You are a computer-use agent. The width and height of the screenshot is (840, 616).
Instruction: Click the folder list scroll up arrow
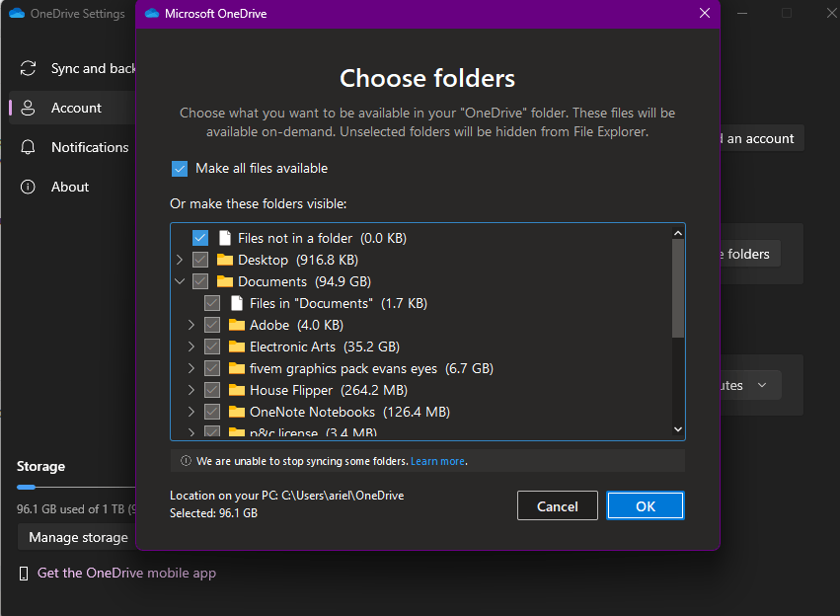coord(678,233)
